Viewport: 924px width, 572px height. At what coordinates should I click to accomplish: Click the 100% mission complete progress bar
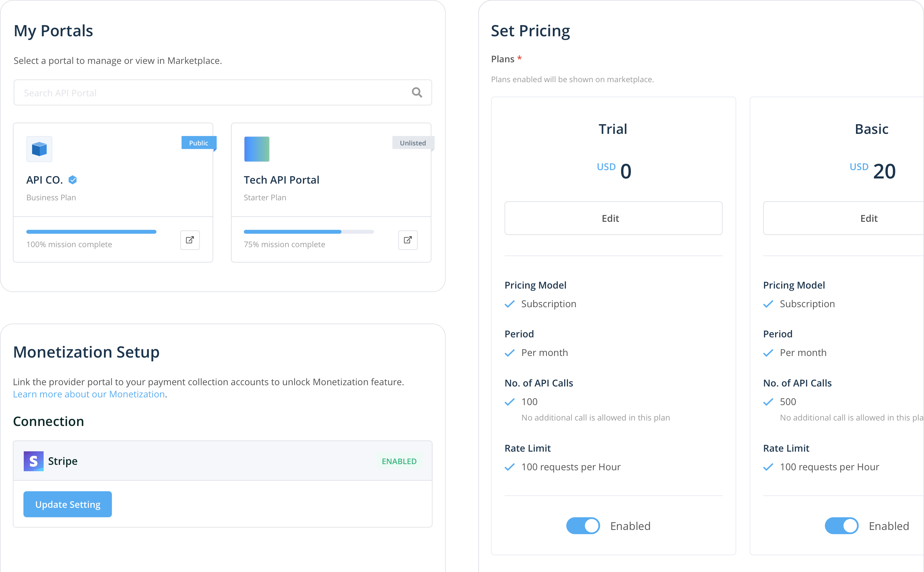tap(91, 231)
